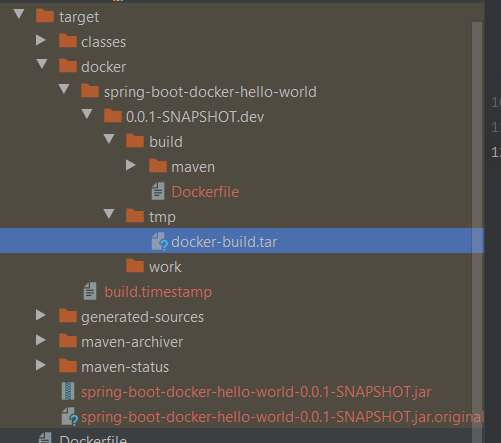Select the tmp folder name
This screenshot has height=443, width=501.
pos(162,217)
